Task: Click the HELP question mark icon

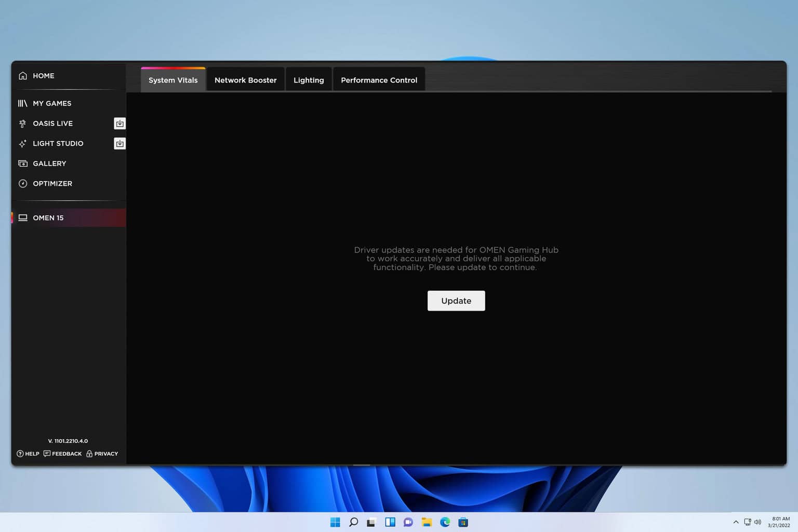Action: (20, 454)
